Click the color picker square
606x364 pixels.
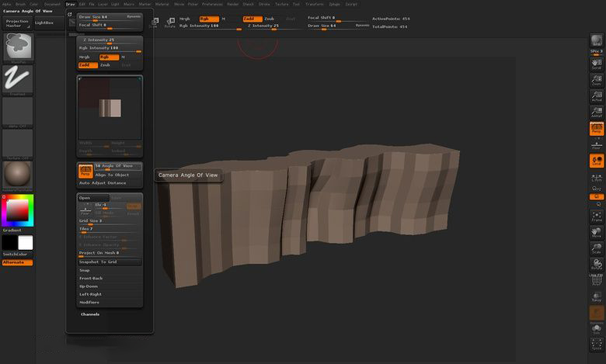(17, 210)
